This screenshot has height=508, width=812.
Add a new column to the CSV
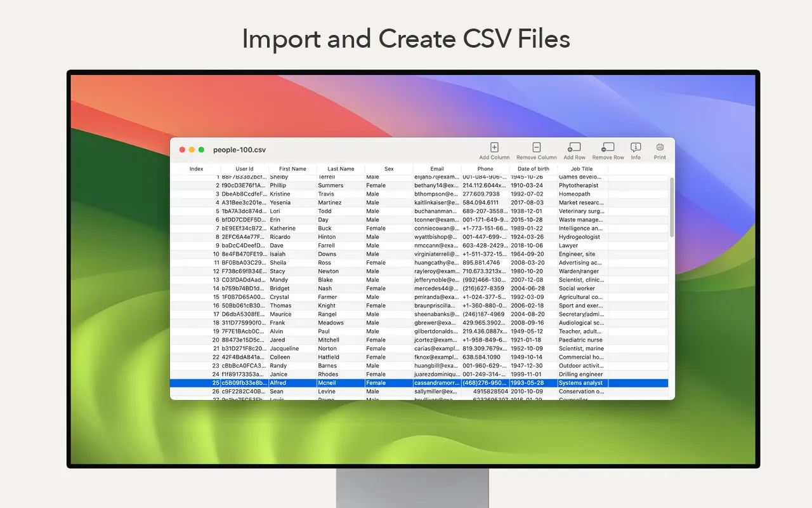494,149
